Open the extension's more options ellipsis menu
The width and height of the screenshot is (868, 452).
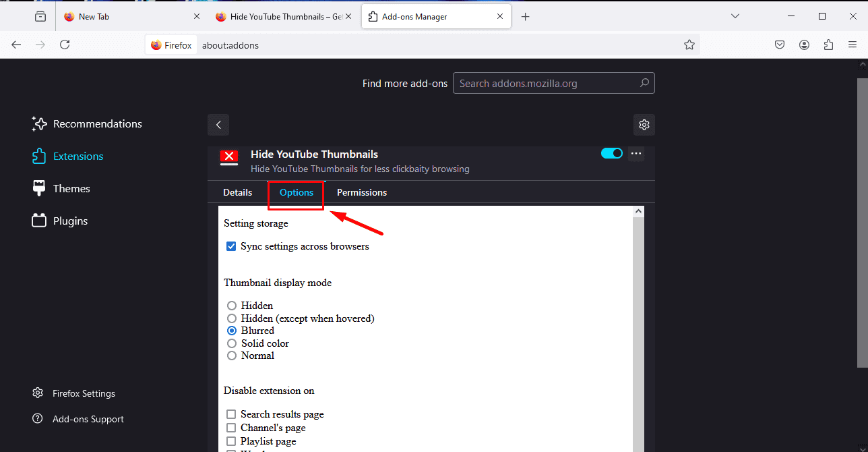tap(636, 154)
